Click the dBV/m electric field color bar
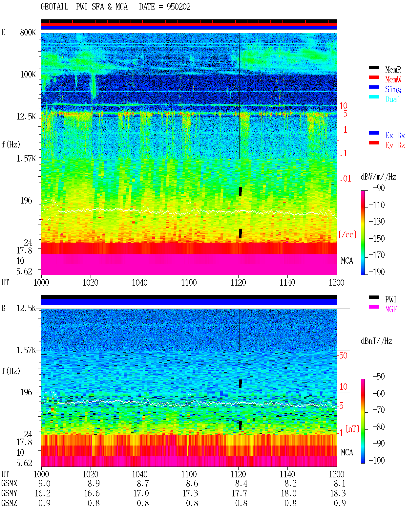420x523 pixels. click(x=363, y=232)
